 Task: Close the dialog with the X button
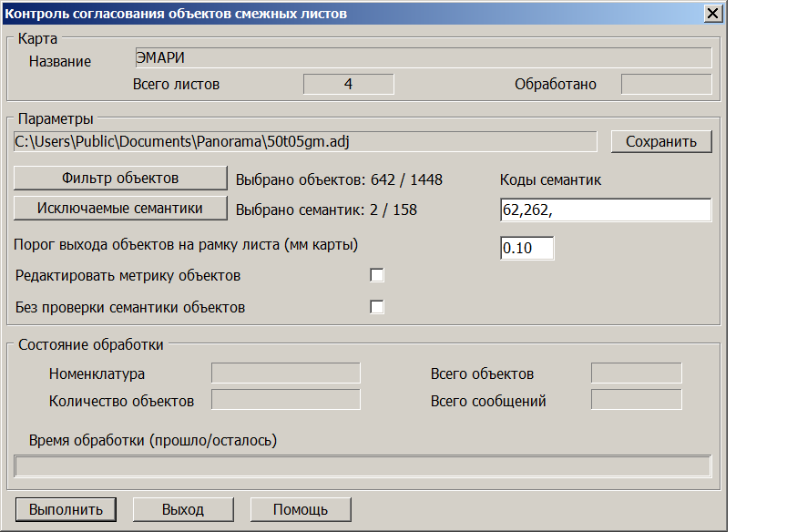[x=712, y=14]
